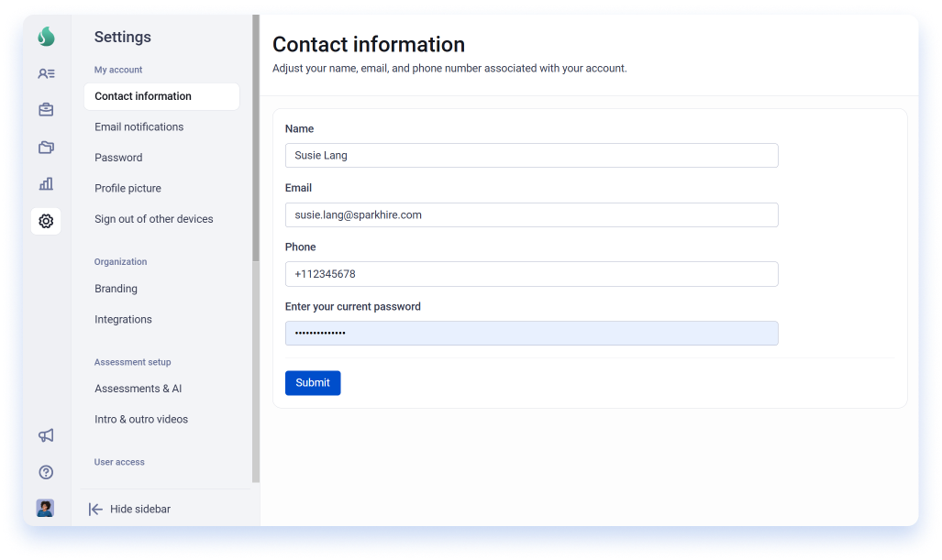Viewport: 942px width, 560px height.
Task: Open Email notifications settings
Action: pyautogui.click(x=139, y=127)
